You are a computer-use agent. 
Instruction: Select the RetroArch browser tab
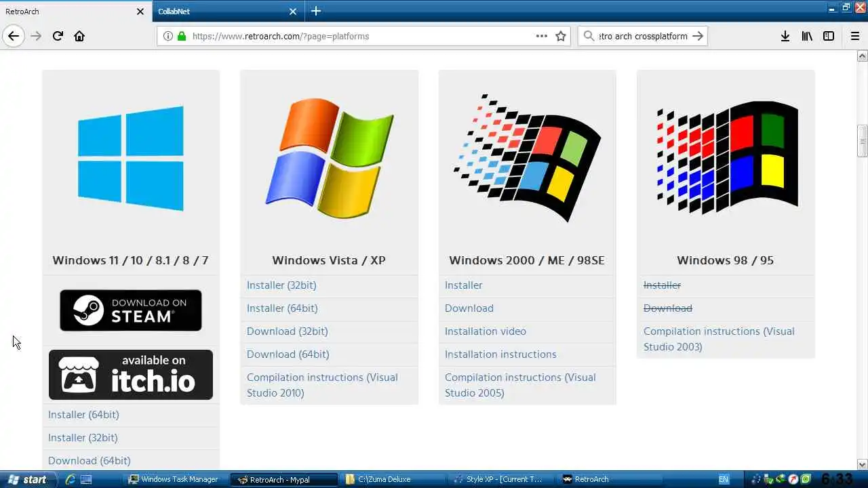pyautogui.click(x=75, y=12)
